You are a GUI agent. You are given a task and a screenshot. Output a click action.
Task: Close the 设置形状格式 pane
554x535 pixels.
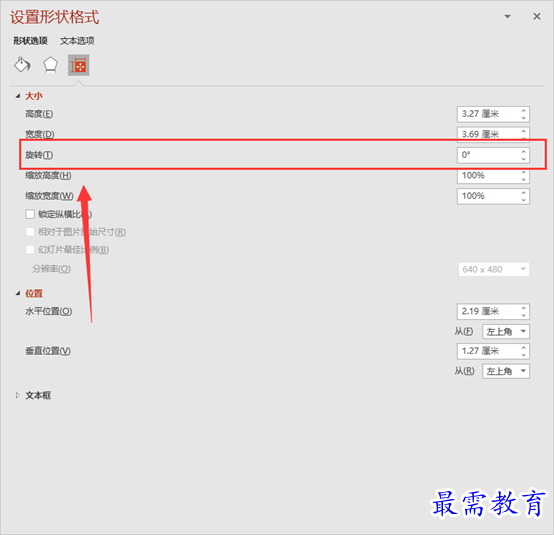pos(537,16)
